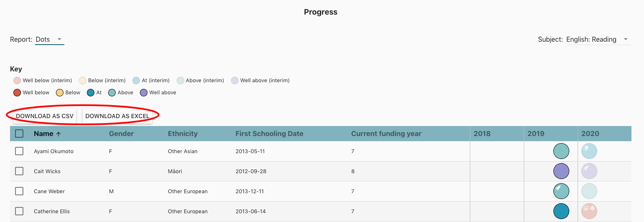Check the box for Ayami Okumoto
644x222 pixels.
(x=19, y=151)
